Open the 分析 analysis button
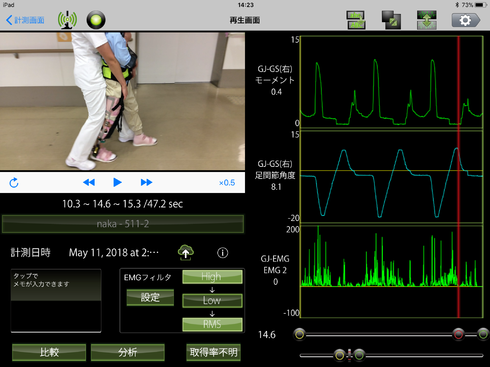 [x=128, y=352]
